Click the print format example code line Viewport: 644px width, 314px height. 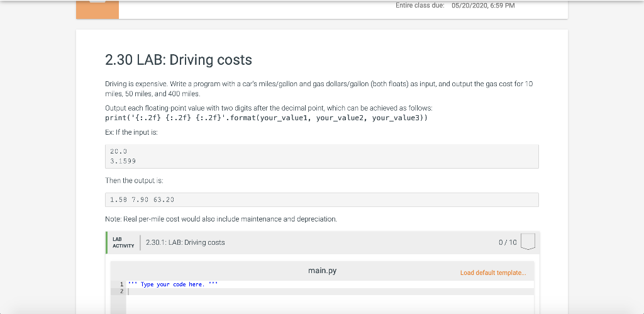point(267,118)
